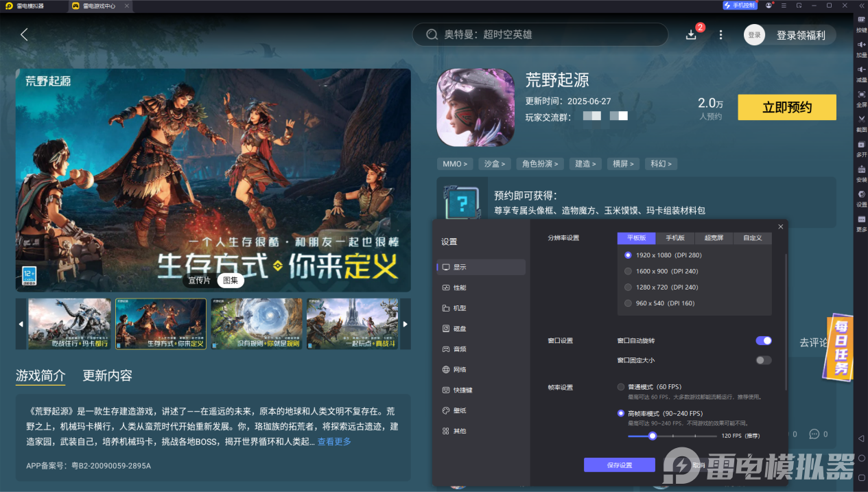The image size is (868, 492).
Task: Open the 横屏 > tag
Action: (624, 164)
